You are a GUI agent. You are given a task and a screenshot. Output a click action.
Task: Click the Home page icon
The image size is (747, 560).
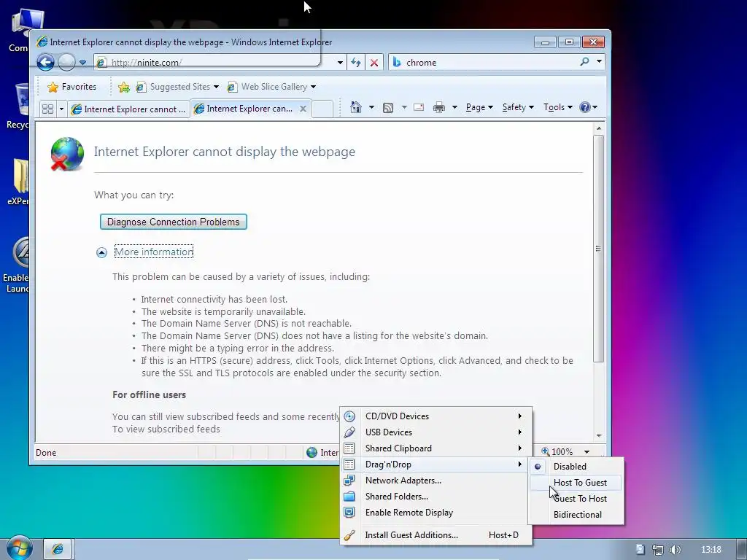pos(356,107)
